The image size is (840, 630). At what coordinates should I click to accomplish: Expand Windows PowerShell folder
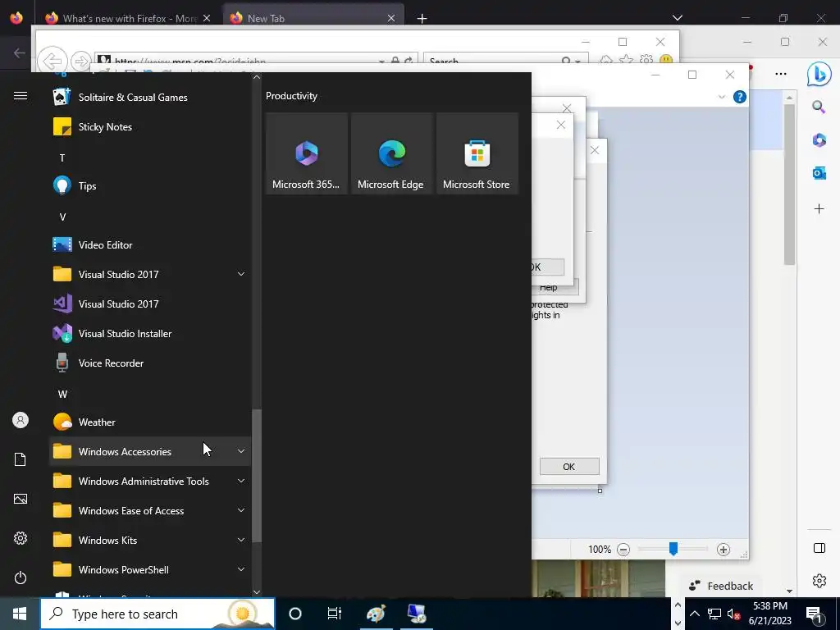tap(150, 569)
